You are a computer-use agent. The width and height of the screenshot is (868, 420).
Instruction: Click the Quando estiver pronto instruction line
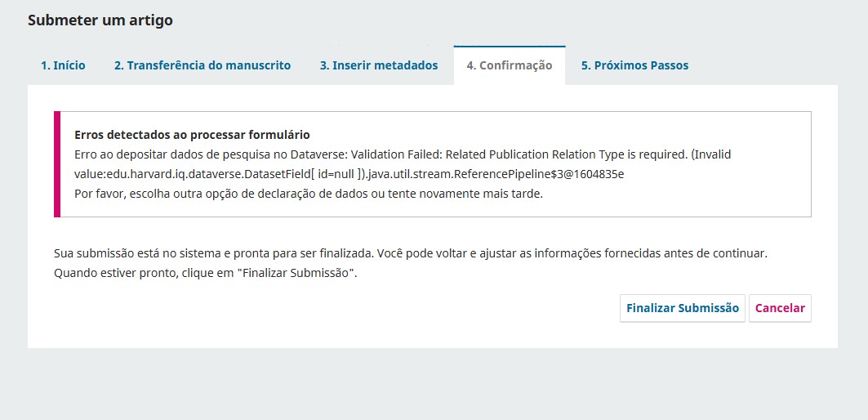205,273
